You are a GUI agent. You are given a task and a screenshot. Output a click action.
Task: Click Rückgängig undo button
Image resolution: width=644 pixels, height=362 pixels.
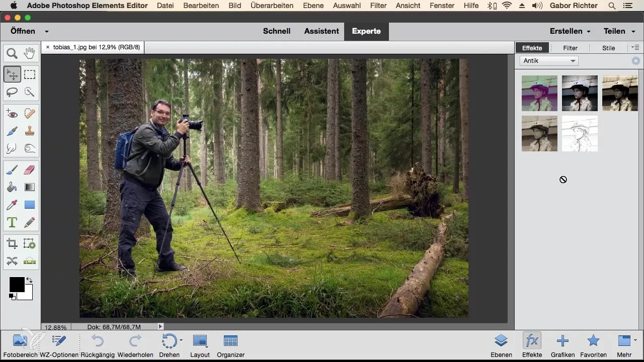(98, 345)
